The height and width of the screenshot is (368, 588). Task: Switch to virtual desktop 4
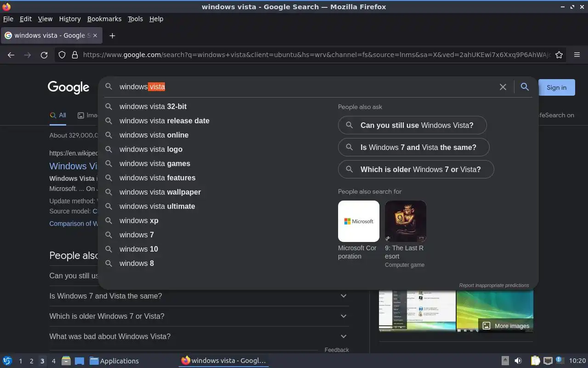point(53,361)
